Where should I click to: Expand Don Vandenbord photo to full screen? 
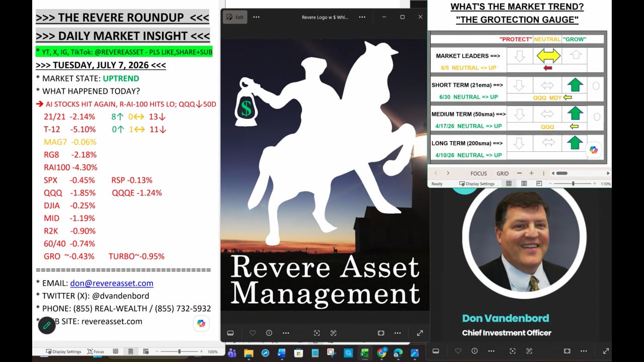(x=606, y=351)
